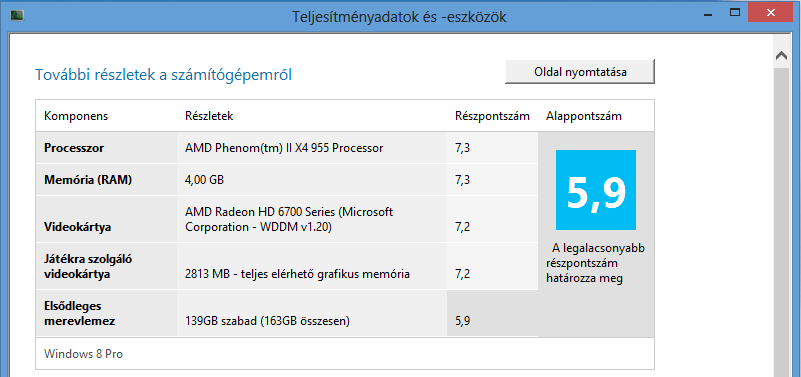Close the Teljesítményadatok és -eszközök window
Viewport: 801px width, 377px height.
click(769, 12)
